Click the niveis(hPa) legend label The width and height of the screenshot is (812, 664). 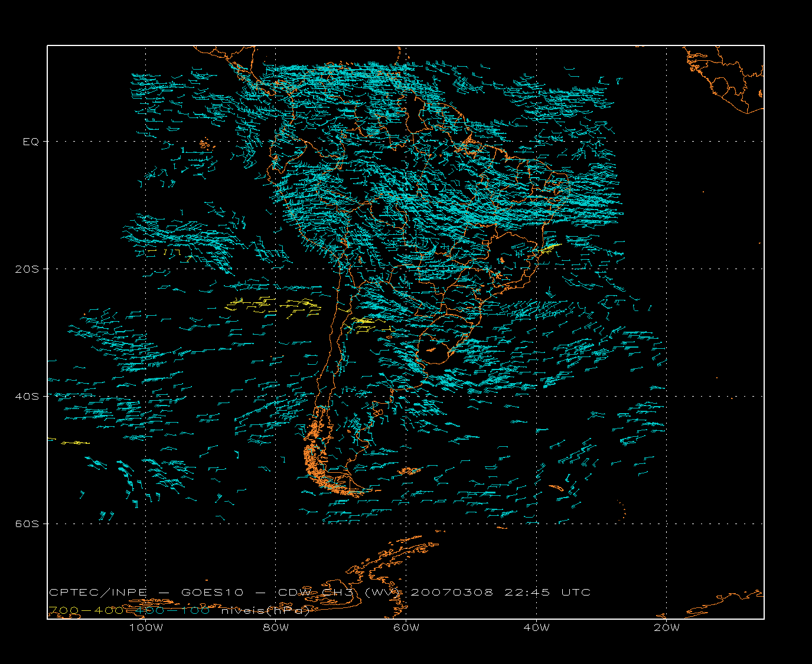(x=265, y=611)
